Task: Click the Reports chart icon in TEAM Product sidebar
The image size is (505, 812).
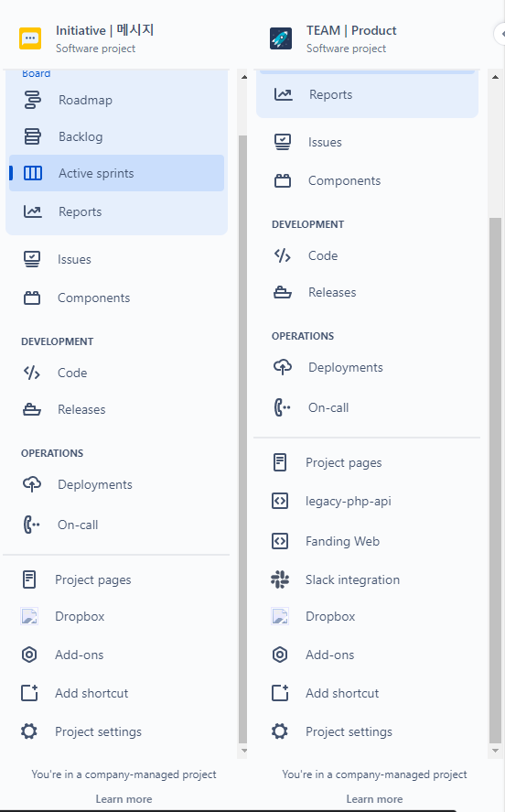Action: coord(283,94)
